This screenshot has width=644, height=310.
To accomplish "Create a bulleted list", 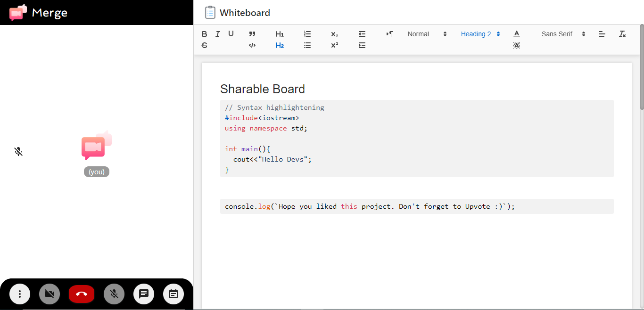I will pyautogui.click(x=307, y=45).
